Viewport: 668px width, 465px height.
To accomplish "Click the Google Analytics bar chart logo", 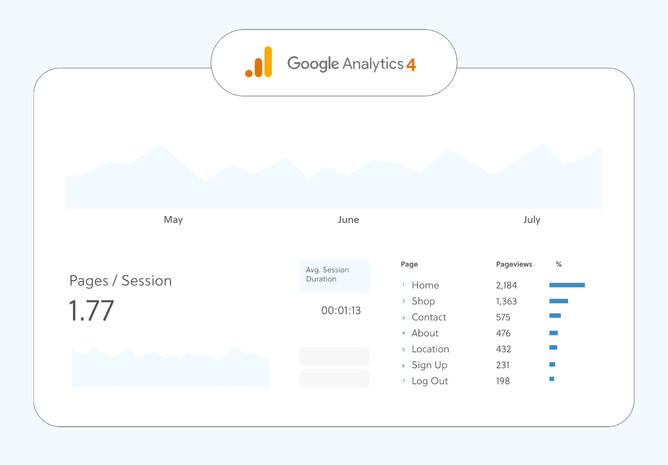I will tap(258, 62).
